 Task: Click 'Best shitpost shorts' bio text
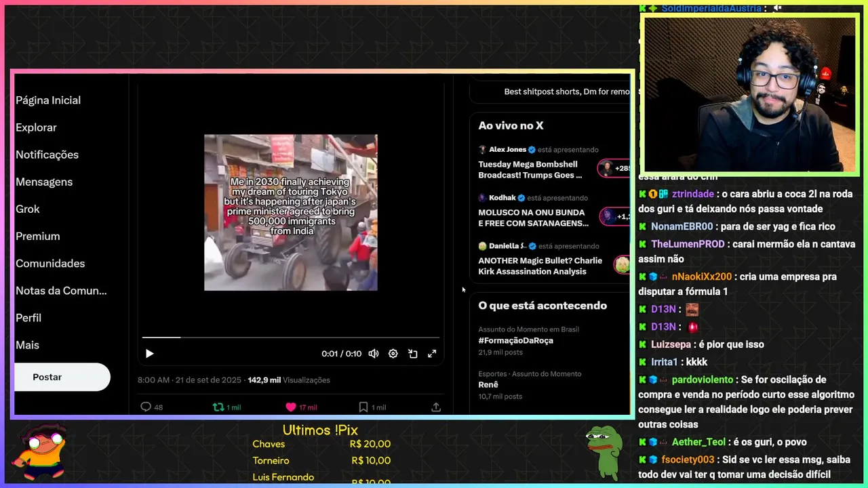point(567,91)
